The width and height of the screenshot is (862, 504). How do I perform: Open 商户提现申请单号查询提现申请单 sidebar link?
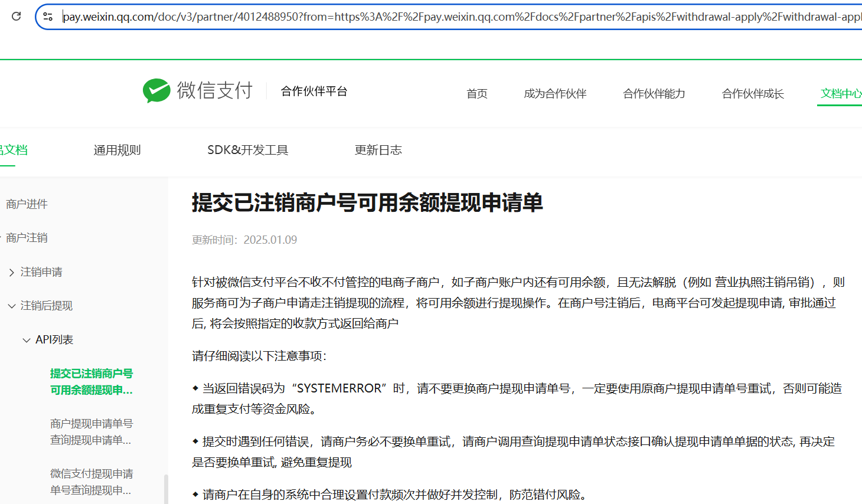[x=92, y=432]
